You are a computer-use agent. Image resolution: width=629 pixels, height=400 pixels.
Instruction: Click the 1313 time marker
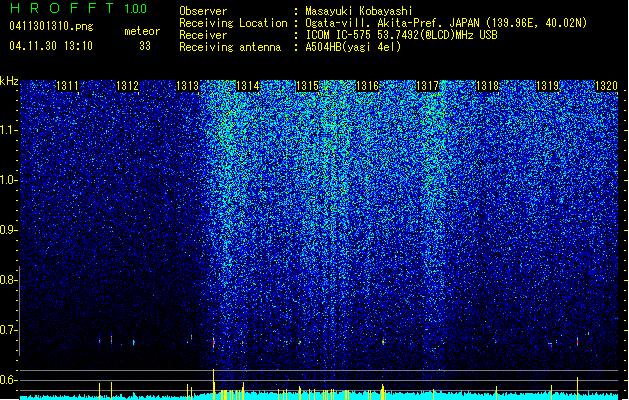coord(187,86)
